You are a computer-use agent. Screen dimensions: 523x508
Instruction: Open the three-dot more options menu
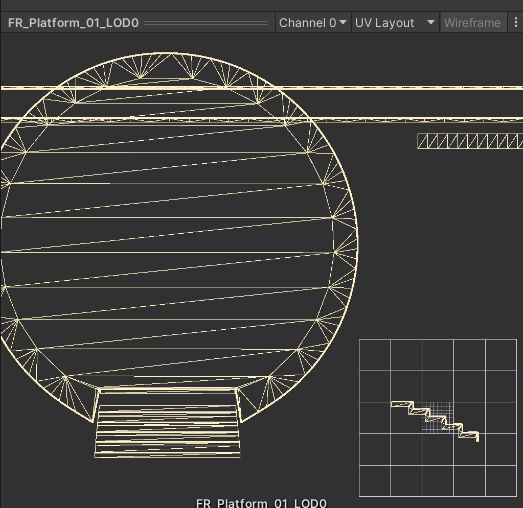click(516, 23)
